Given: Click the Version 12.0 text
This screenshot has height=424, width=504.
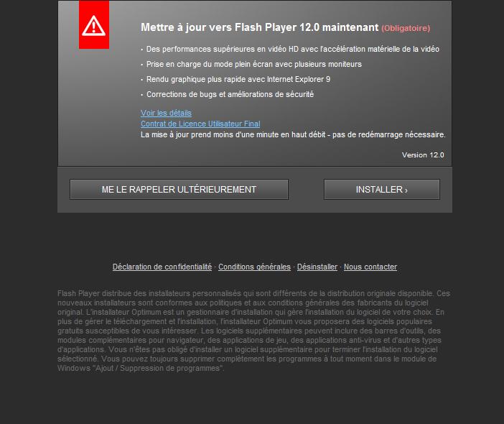Looking at the screenshot, I should 423,155.
